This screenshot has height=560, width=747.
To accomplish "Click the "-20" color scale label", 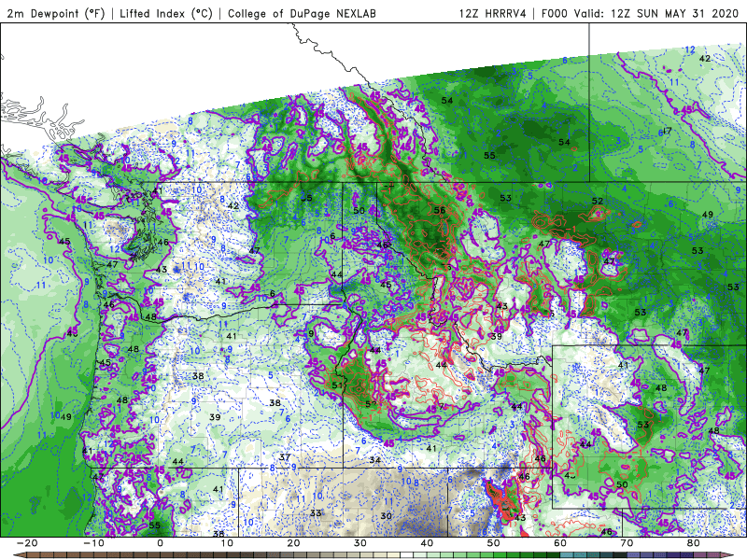I will tap(27, 543).
